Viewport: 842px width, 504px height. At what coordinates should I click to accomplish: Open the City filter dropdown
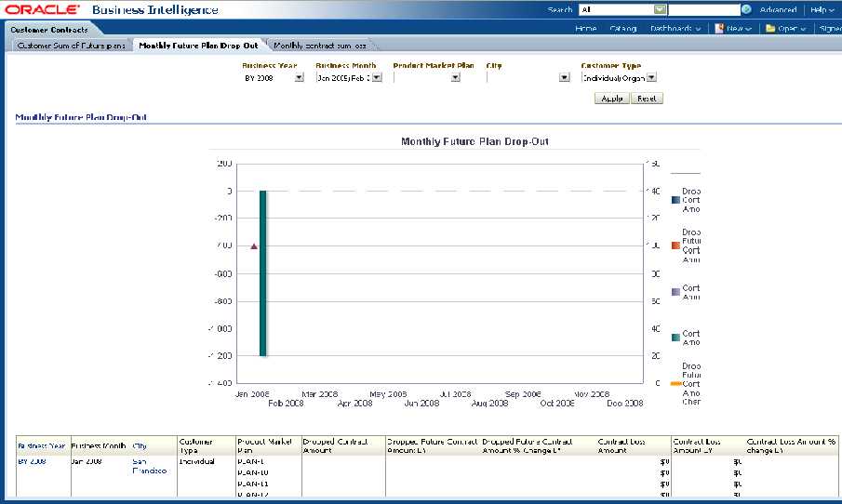564,78
